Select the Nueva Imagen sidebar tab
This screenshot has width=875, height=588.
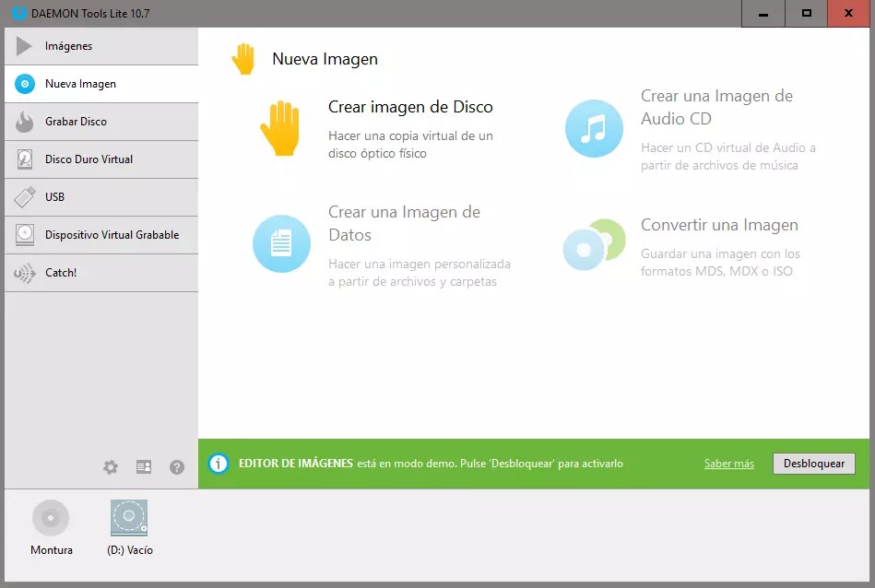[101, 84]
